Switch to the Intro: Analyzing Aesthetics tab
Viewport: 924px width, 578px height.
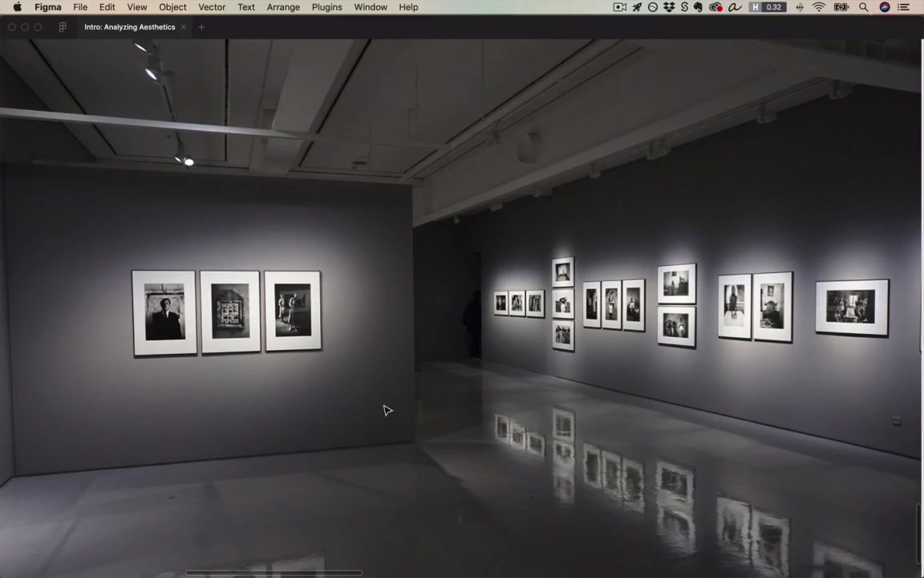click(130, 27)
